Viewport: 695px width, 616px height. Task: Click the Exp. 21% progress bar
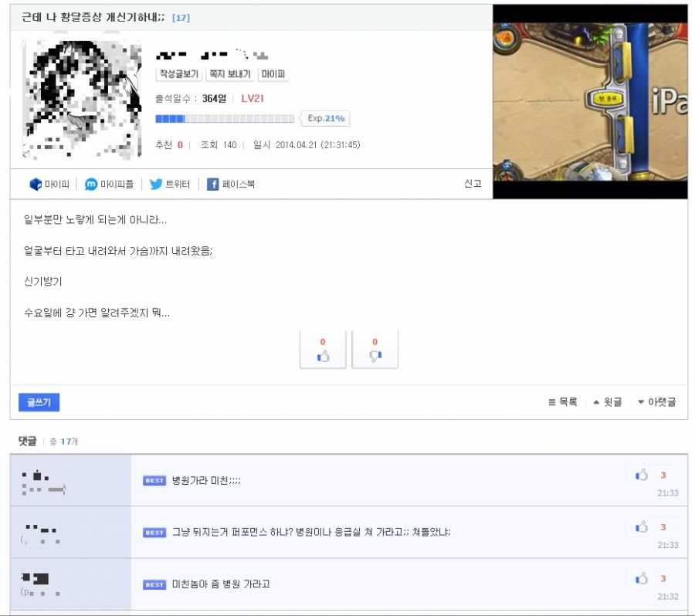point(225,118)
